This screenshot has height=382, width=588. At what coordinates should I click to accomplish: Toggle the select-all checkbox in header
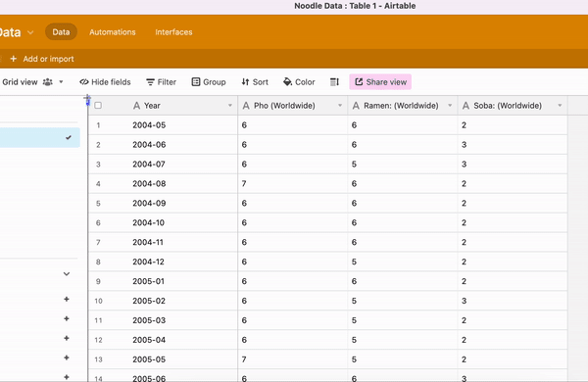tap(98, 106)
